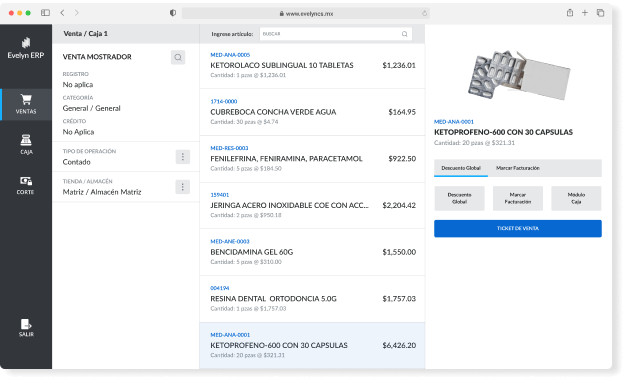Toggle the browser sidebar icon

(46, 13)
